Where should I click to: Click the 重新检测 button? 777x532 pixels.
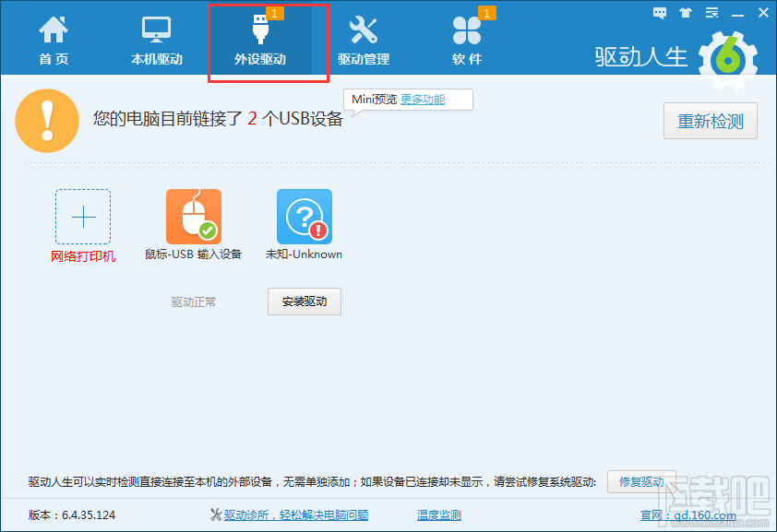pos(711,121)
